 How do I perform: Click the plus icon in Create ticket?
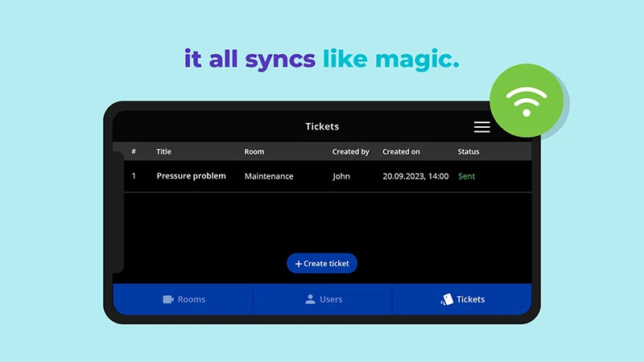tap(299, 264)
